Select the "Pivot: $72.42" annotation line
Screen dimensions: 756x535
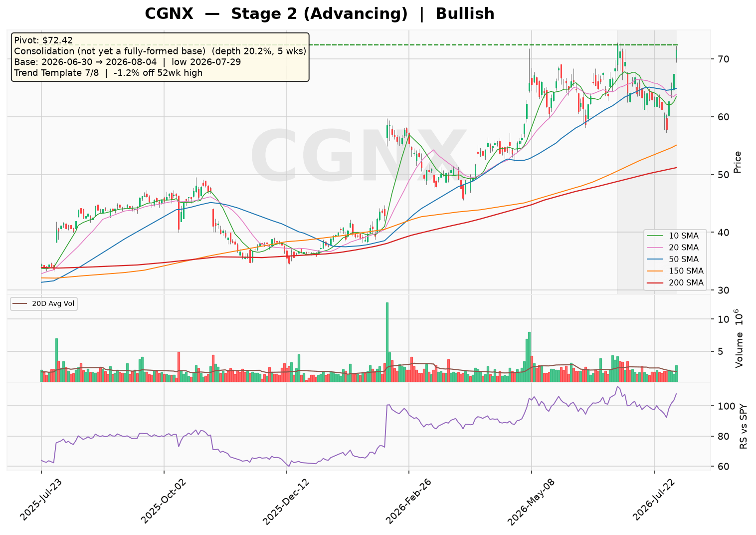point(43,40)
